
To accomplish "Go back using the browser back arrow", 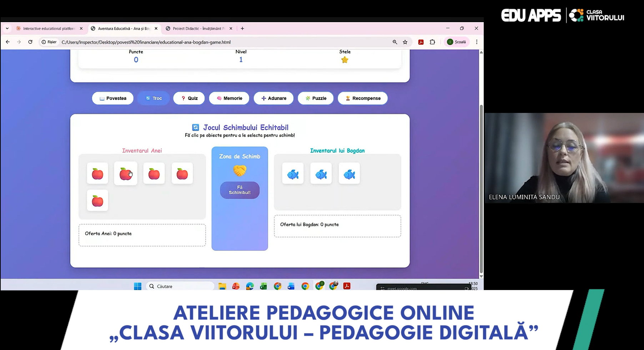I will point(7,42).
